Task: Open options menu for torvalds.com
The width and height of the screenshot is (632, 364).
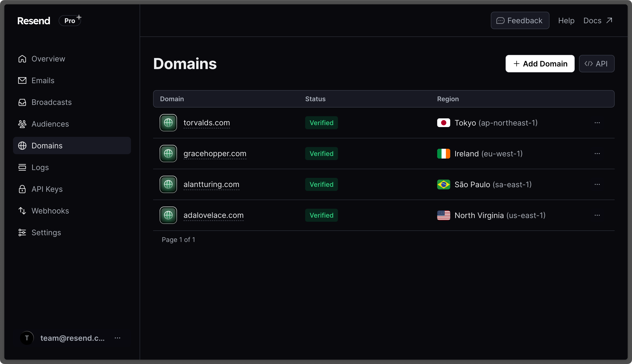Action: click(597, 123)
